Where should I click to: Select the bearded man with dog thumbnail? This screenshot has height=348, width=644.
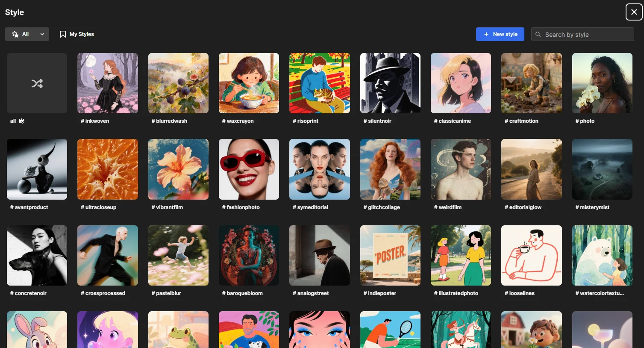point(249,330)
